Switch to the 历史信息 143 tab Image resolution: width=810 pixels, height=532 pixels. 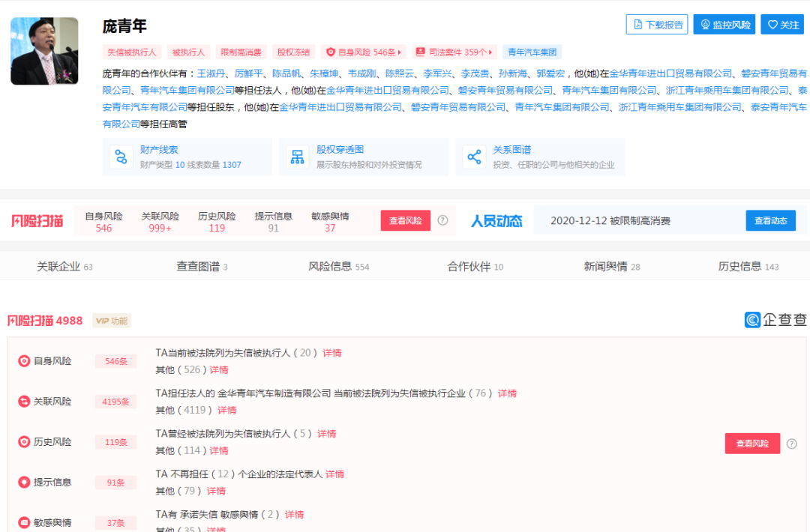coord(748,266)
